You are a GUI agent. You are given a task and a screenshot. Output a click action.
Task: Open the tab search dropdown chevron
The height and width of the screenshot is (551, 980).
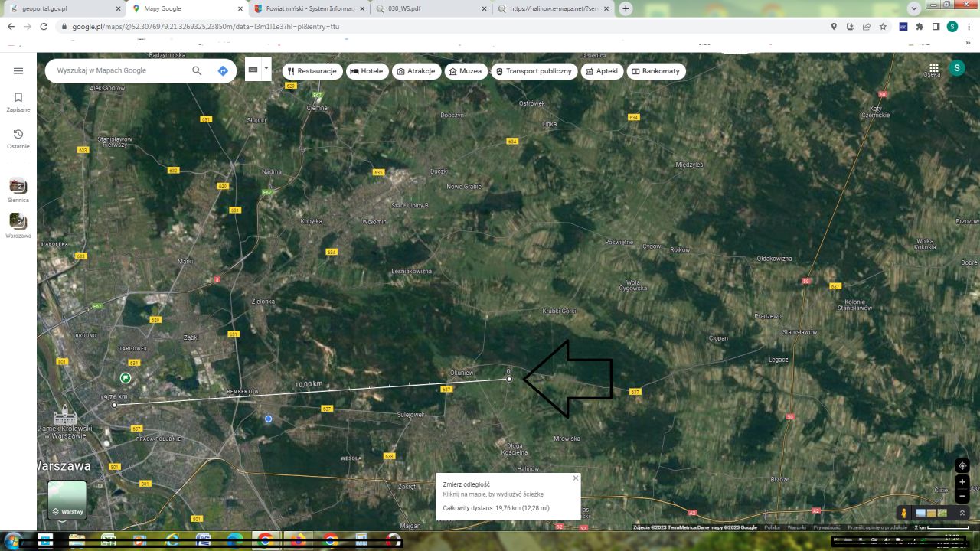coord(913,8)
